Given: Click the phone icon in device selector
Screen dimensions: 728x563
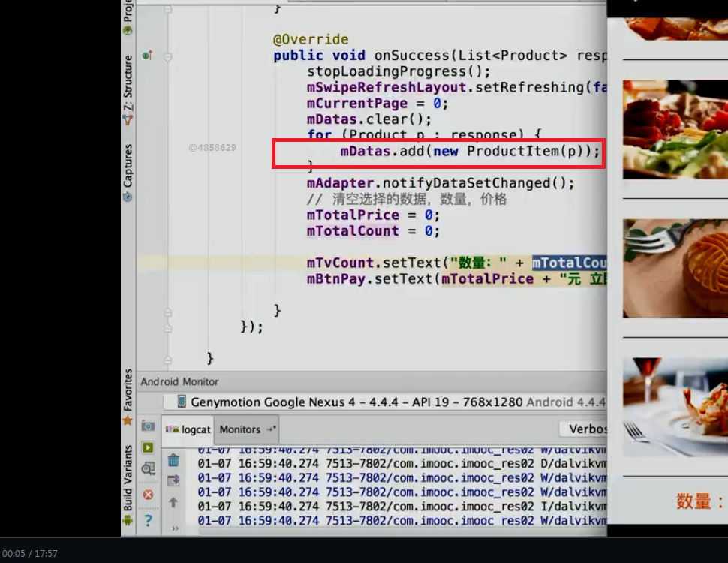Looking at the screenshot, I should coord(182,402).
